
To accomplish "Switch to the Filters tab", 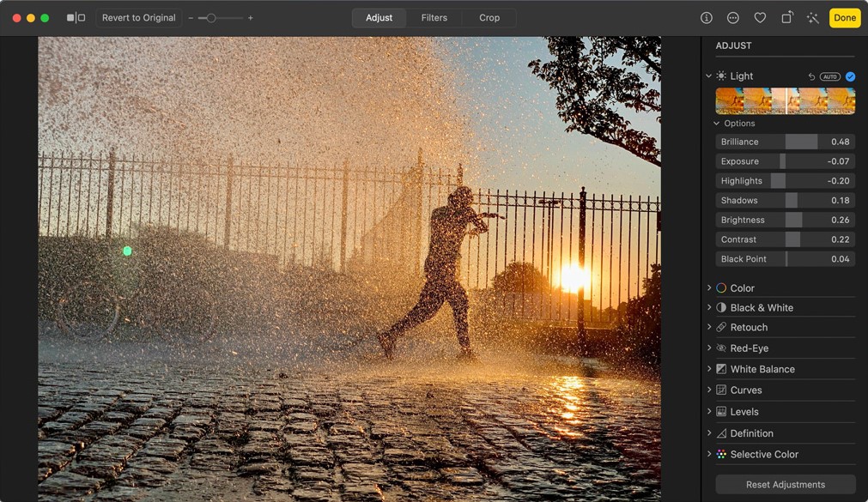I will click(434, 18).
